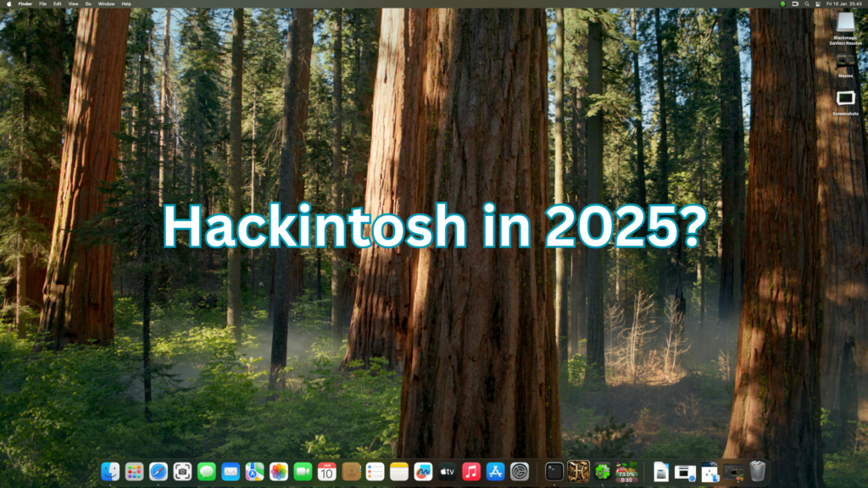
Task: Open the Heroes of Might and Magic game
Action: 579,473
